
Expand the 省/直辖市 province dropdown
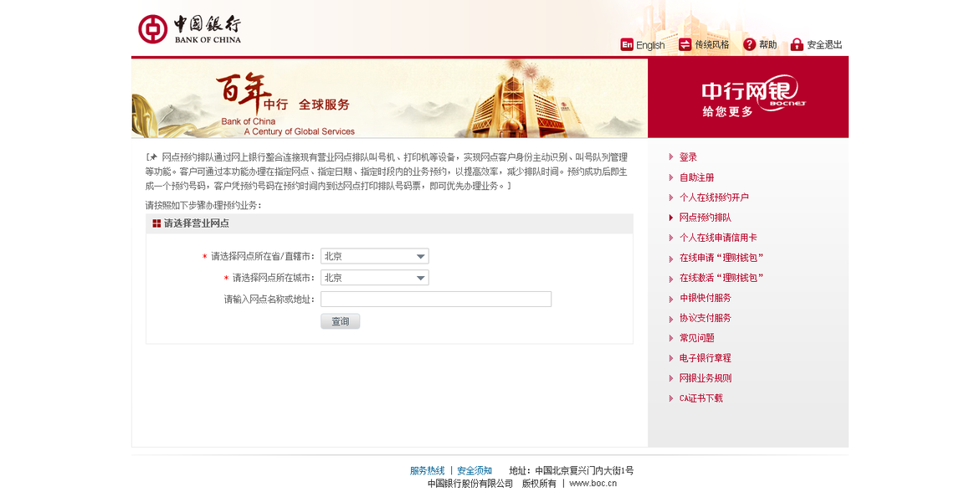pos(374,256)
